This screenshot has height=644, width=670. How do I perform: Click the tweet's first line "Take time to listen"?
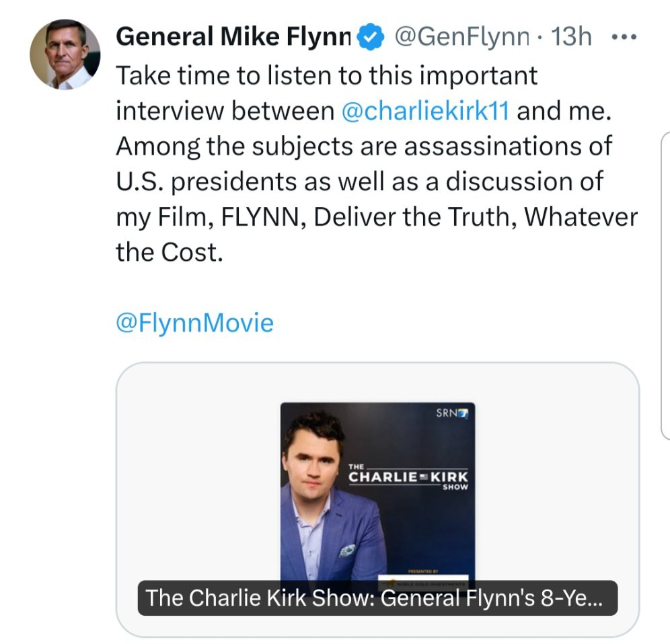point(327,75)
